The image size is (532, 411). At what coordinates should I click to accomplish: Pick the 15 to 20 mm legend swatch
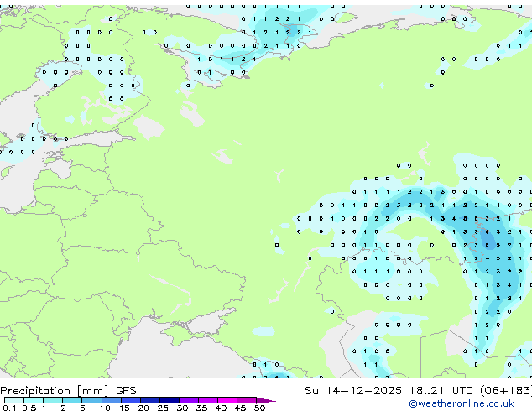(131, 400)
